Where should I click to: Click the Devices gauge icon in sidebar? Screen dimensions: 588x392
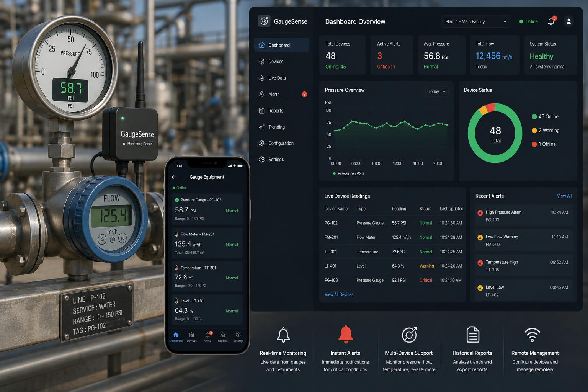click(262, 62)
